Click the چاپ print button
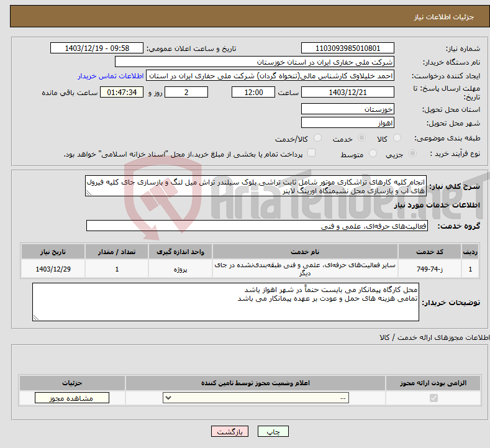 273,431
